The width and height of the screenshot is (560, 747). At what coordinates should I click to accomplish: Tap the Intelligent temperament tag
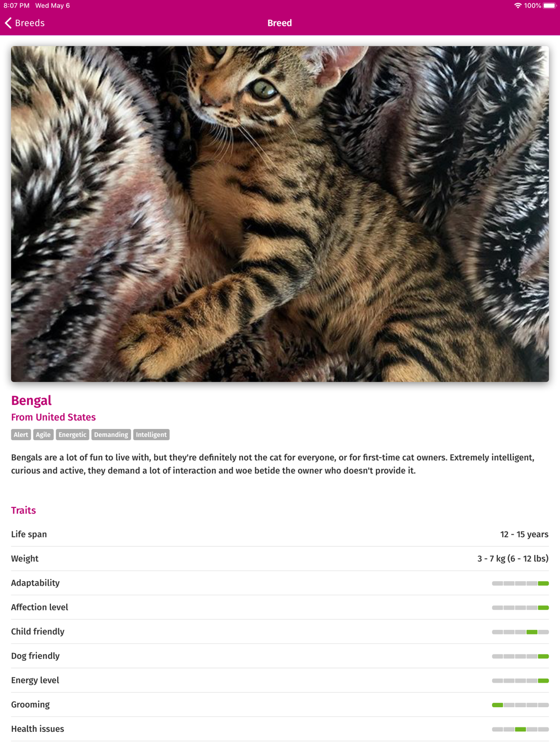[151, 435]
